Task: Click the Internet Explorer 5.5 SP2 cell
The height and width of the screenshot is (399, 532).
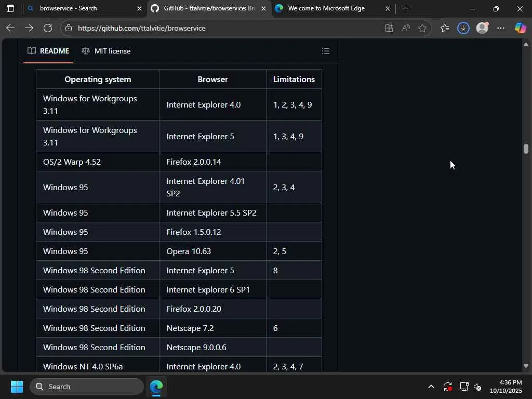Action: point(212,212)
